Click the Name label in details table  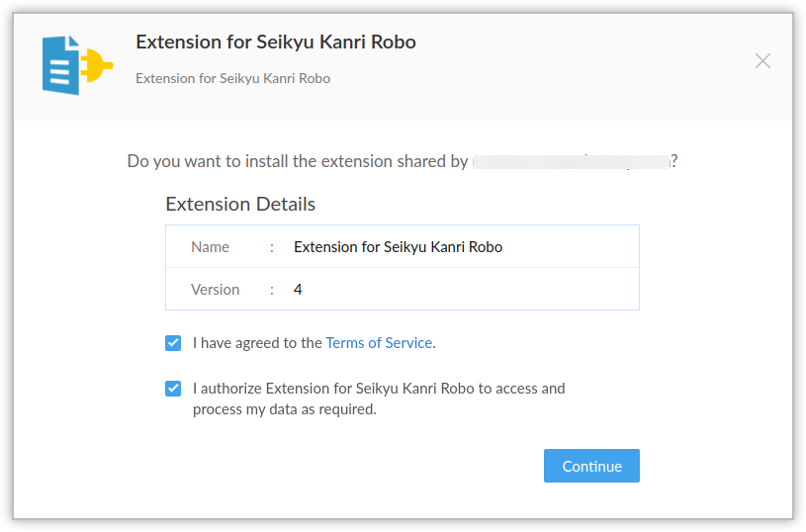210,247
